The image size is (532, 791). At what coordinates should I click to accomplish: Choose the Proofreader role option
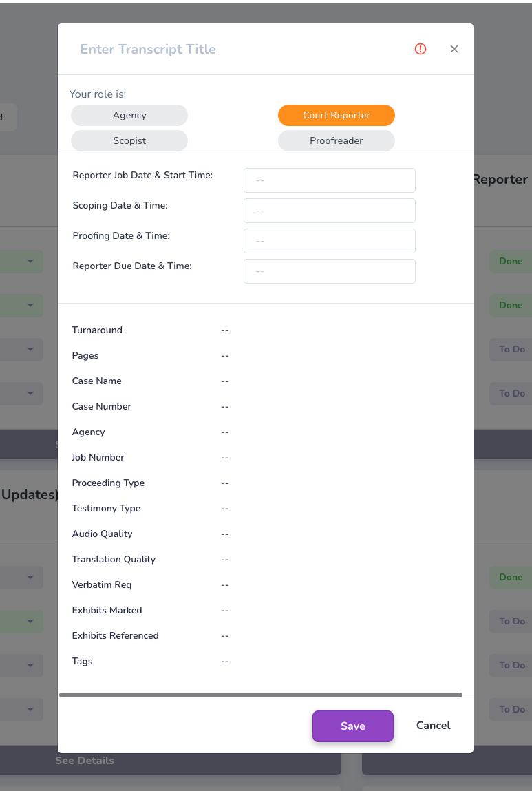point(337,140)
